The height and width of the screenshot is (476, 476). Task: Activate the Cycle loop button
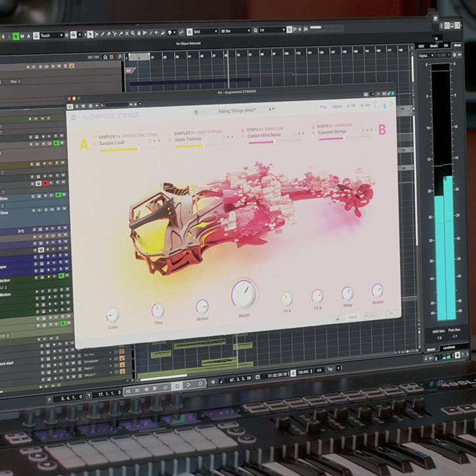(165, 387)
